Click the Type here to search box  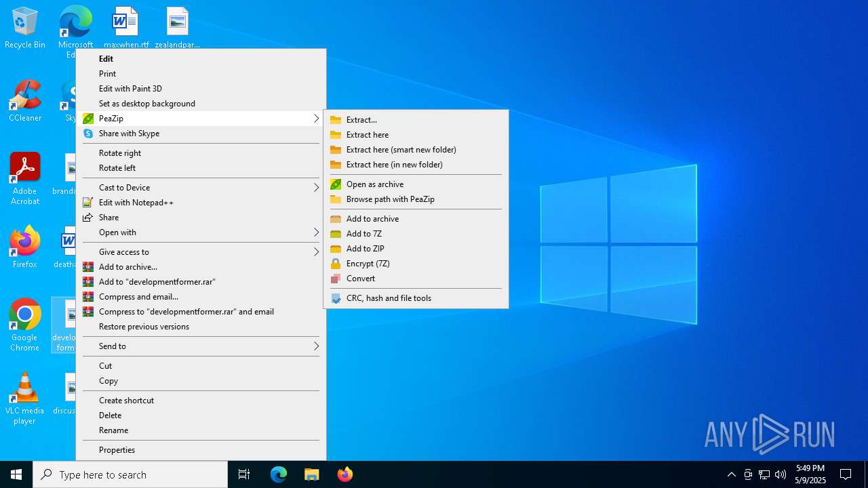coord(130,474)
